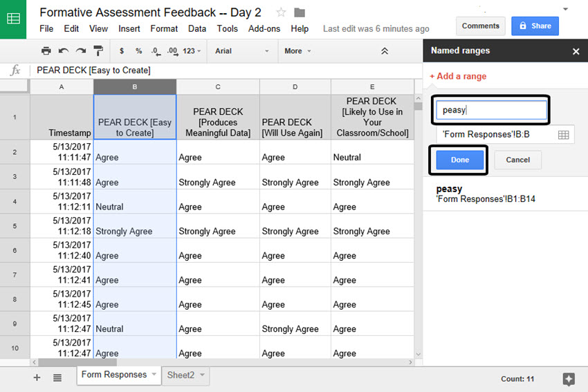Click the formula bar
Viewport: 588px width, 392px height.
pyautogui.click(x=227, y=71)
